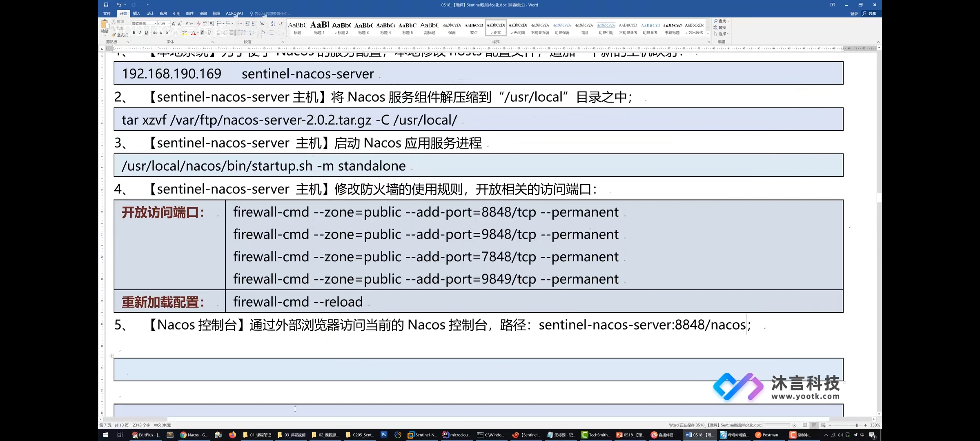
Task: Click the 350% zoom level
Action: pos(875,425)
